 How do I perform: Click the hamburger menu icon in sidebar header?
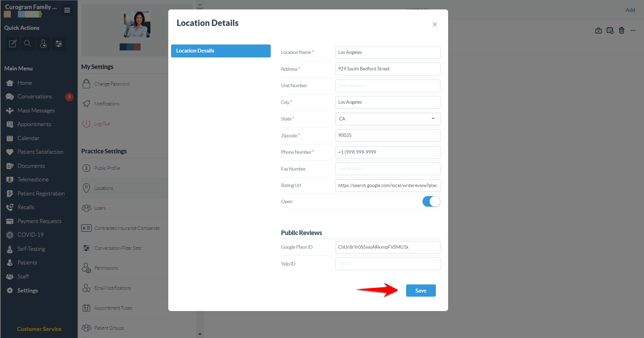(67, 11)
